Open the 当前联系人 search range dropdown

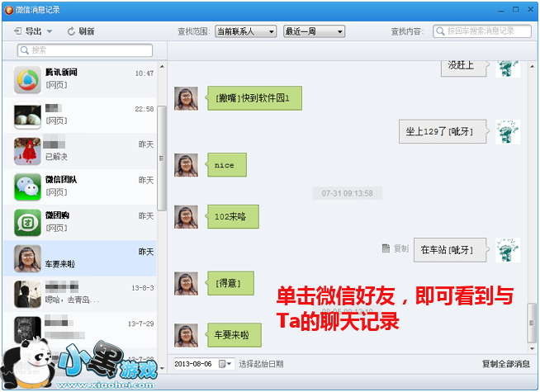click(245, 31)
